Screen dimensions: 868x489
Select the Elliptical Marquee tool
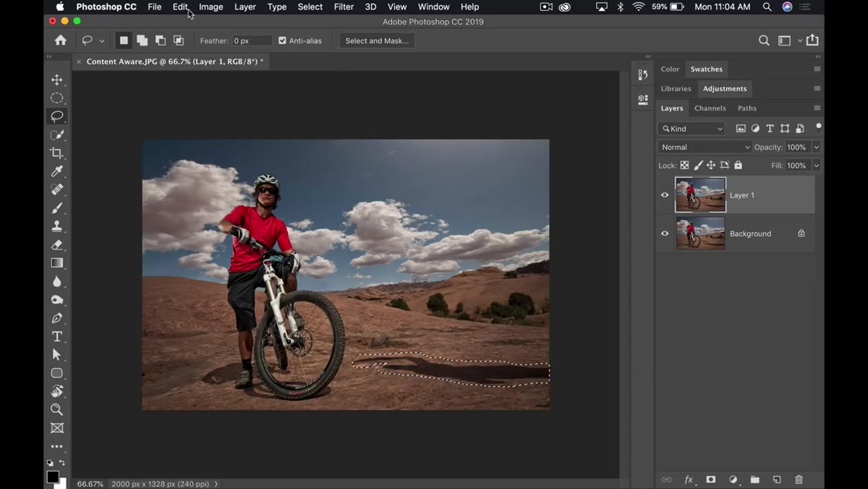[56, 98]
